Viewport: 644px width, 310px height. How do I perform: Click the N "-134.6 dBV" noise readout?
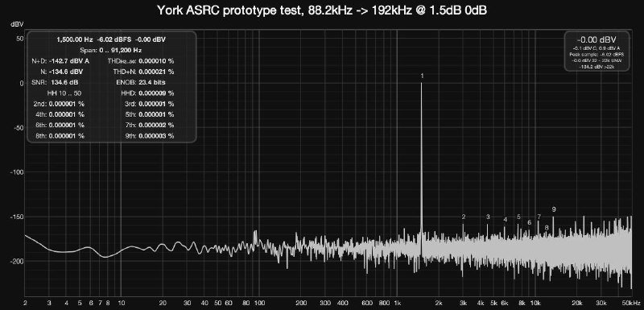coord(66,72)
